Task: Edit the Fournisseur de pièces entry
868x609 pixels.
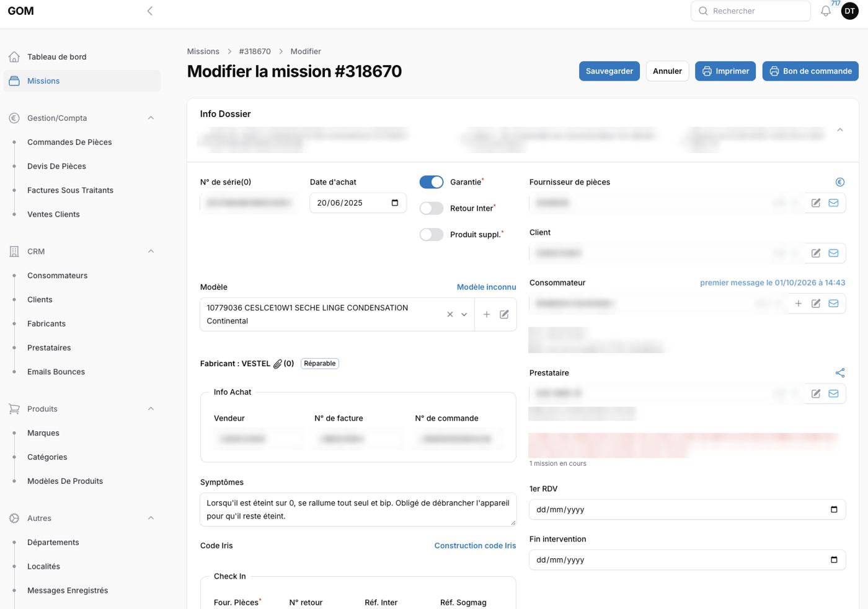Action: tap(816, 203)
